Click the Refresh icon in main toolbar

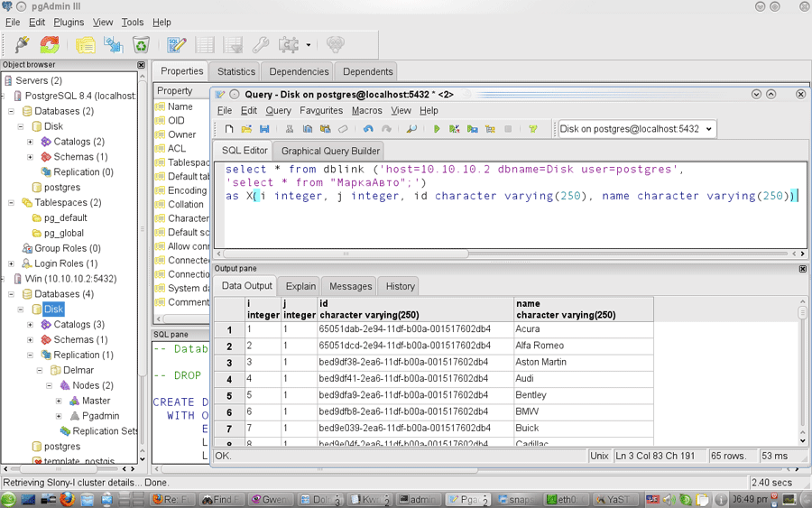[50, 44]
